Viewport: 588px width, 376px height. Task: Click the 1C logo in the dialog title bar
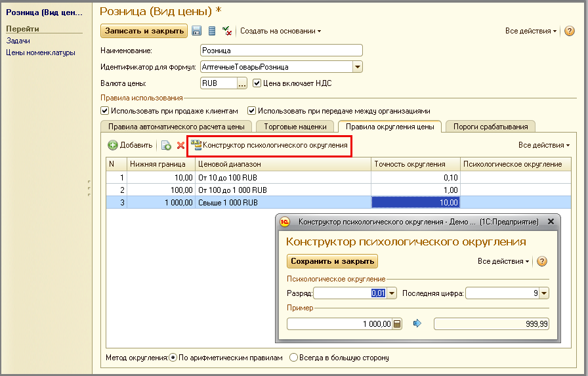coord(285,222)
